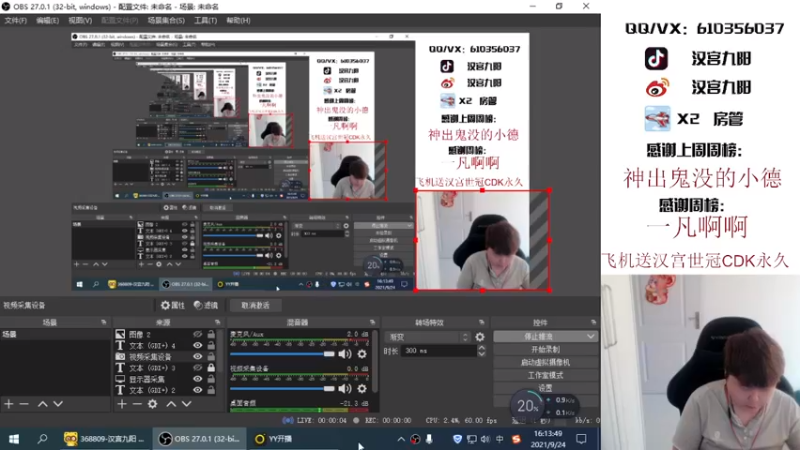
Task: Select the 场景 entry in scenes list
Action: (x=55, y=334)
